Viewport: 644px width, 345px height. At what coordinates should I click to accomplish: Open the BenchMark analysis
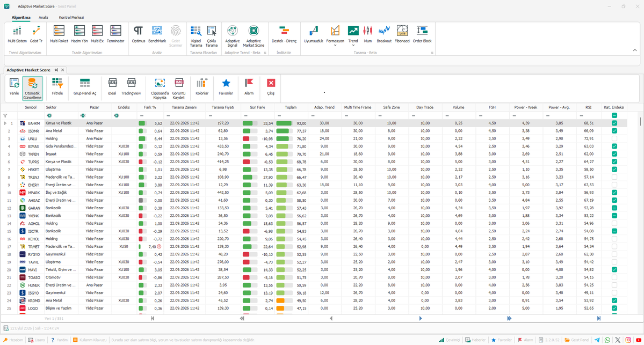pyautogui.click(x=157, y=35)
